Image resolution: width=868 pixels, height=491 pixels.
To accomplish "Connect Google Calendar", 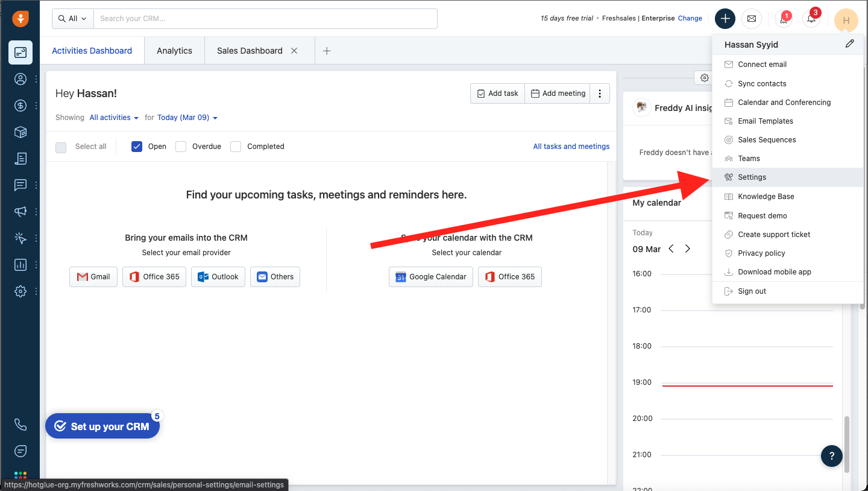I will (430, 277).
